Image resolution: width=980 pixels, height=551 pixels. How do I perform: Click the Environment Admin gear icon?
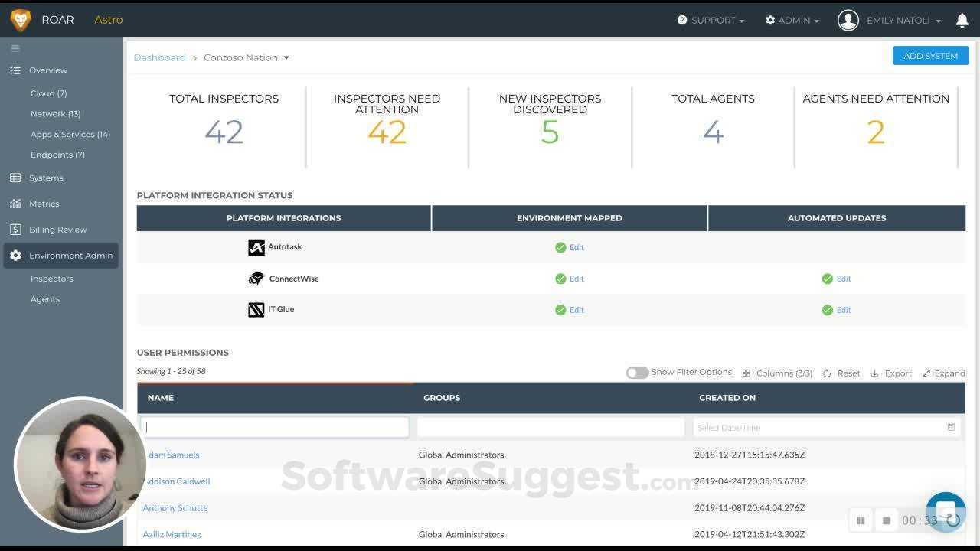(15, 256)
